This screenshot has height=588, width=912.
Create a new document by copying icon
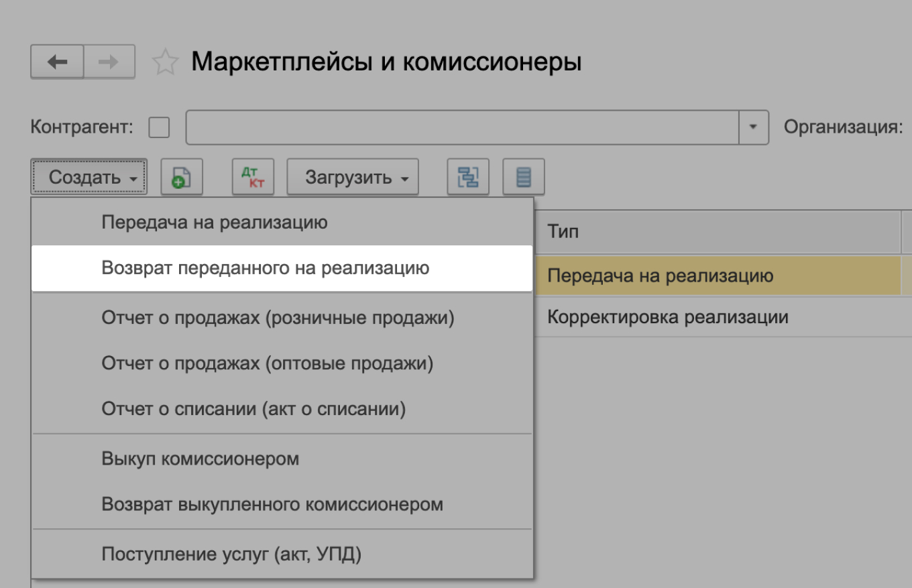click(x=181, y=176)
